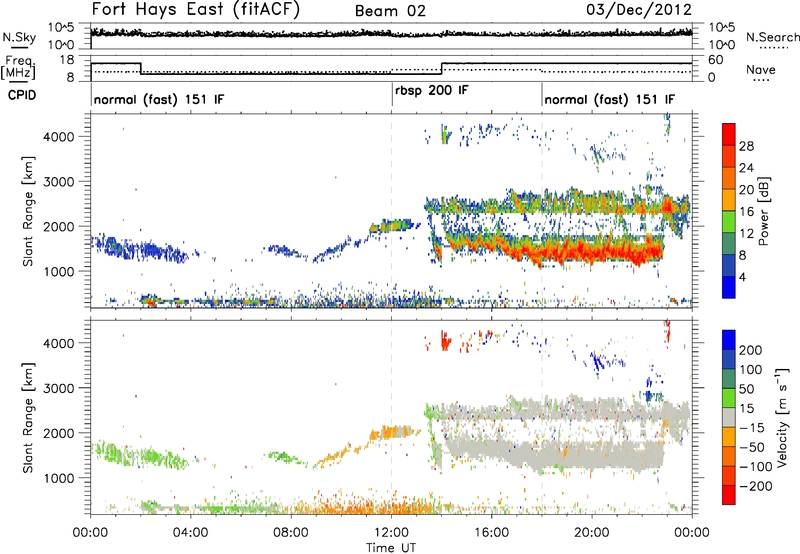This screenshot has height=554, width=800.
Task: Click time axis tick label 20:00
Action: coord(591,533)
